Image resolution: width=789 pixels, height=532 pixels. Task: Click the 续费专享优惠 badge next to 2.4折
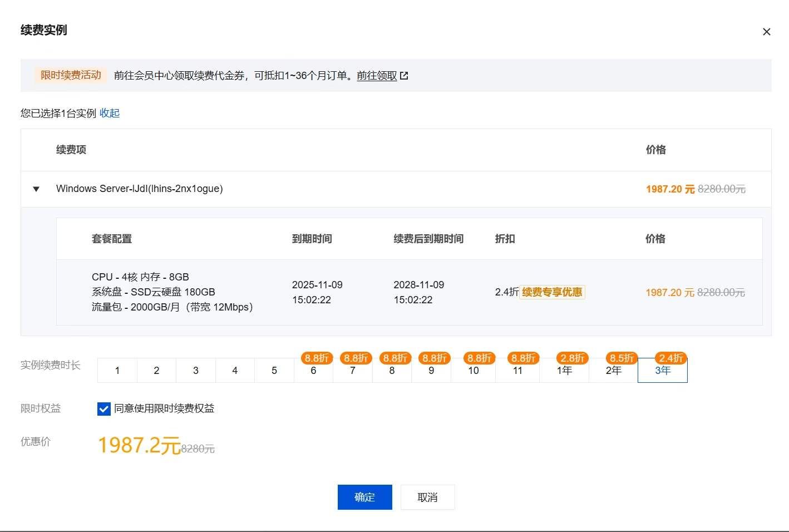point(551,292)
